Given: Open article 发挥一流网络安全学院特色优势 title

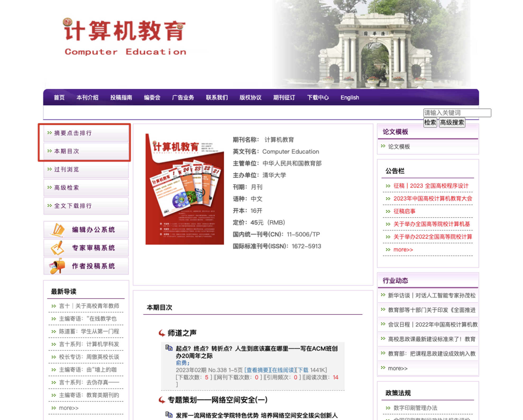Looking at the screenshot, I should coord(256,416).
